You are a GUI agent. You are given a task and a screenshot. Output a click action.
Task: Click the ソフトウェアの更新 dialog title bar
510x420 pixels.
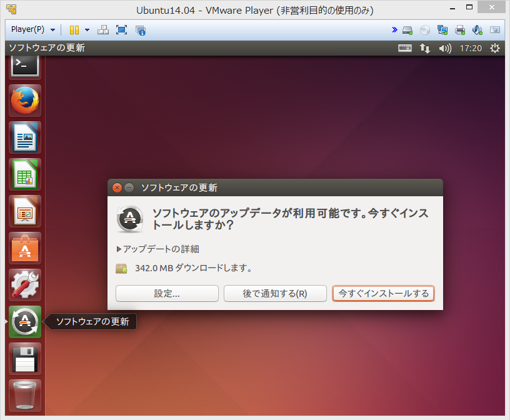point(275,187)
